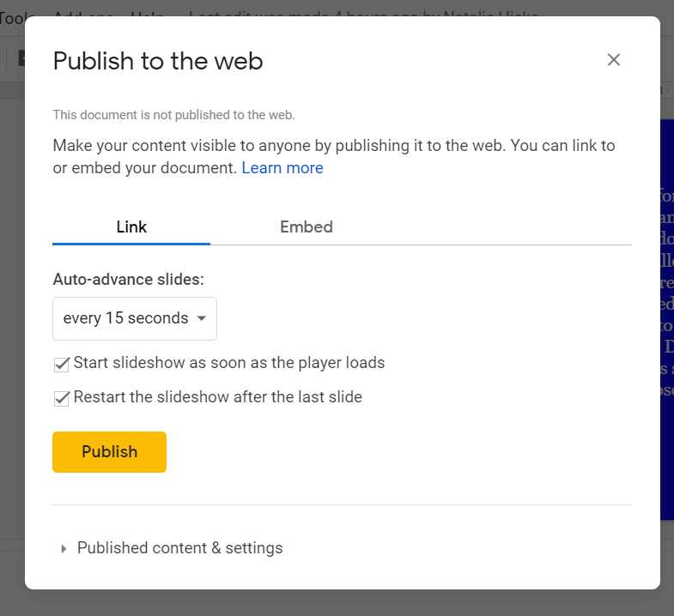The image size is (674, 616).
Task: Click the 'Start slideshow as soon as' label text
Action: pyautogui.click(x=229, y=363)
